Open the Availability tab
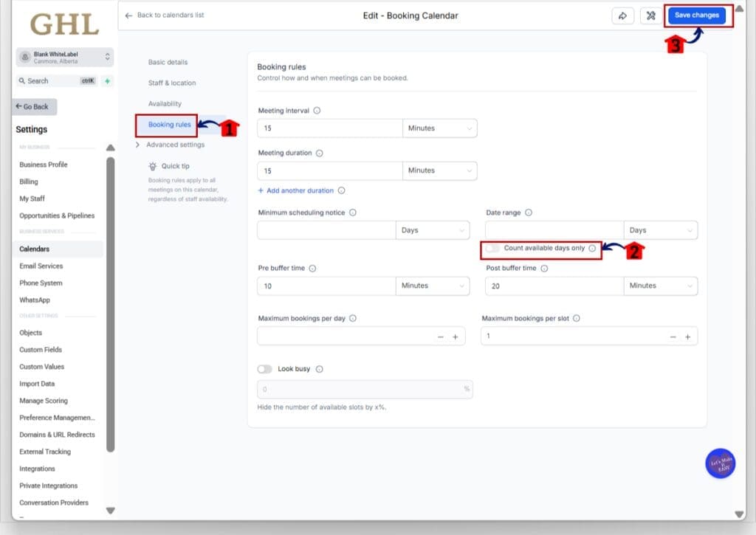 [x=165, y=103]
